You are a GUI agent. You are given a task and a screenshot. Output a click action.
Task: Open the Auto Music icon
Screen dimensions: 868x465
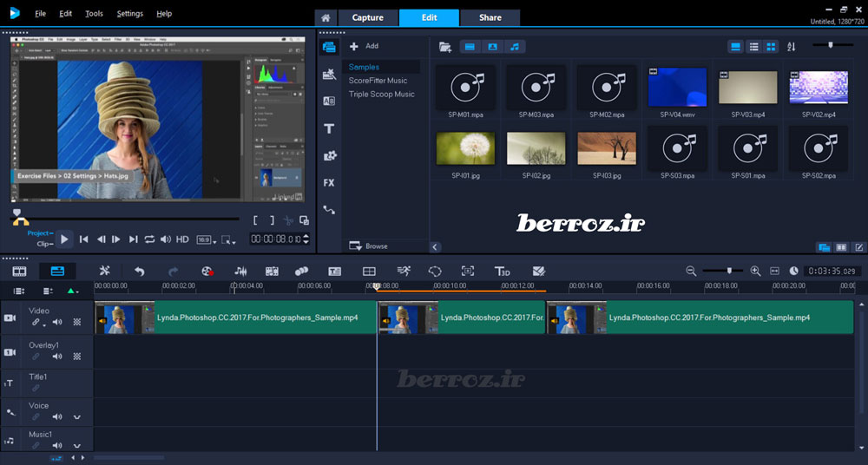tap(272, 272)
